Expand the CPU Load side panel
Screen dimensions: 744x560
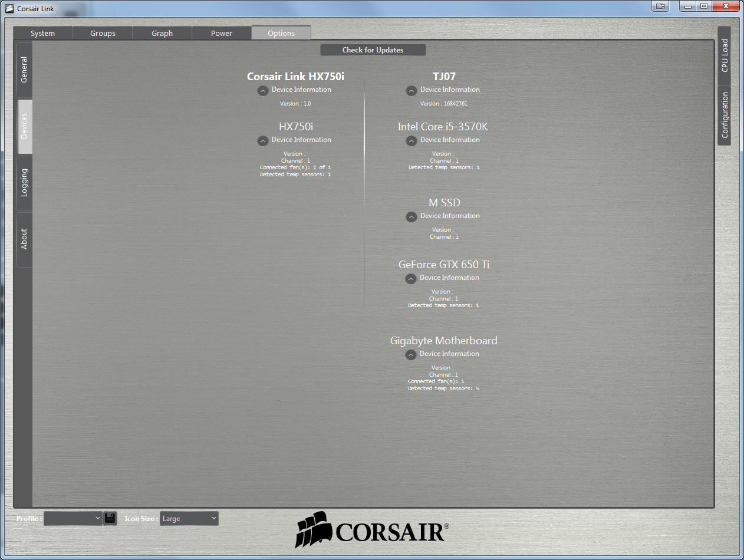725,55
